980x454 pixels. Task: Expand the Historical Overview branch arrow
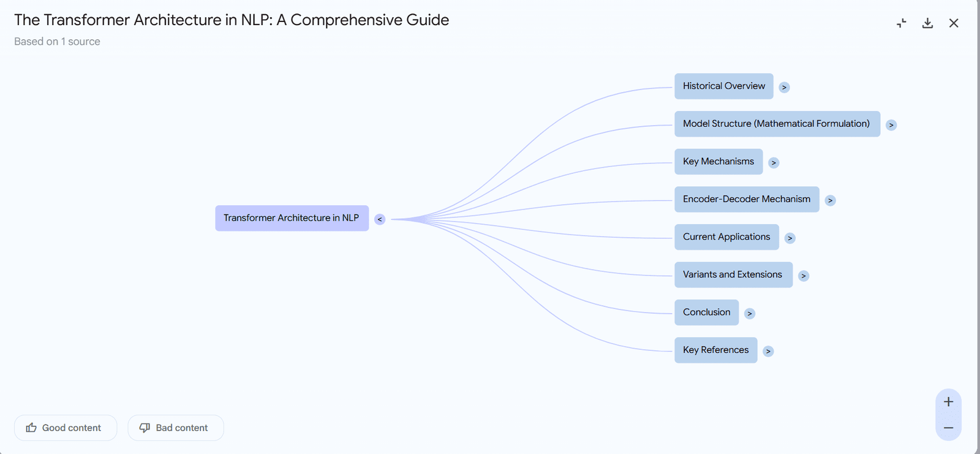pos(784,88)
